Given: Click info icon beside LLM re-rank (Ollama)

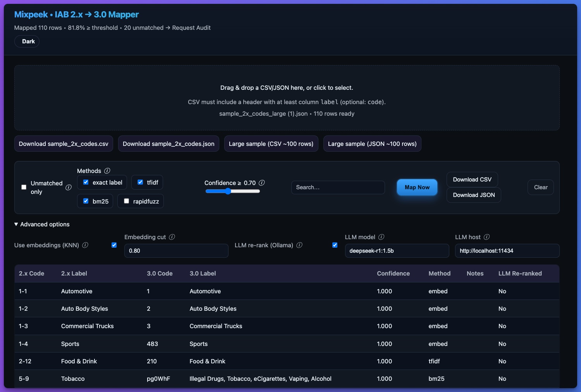Looking at the screenshot, I should (x=299, y=245).
